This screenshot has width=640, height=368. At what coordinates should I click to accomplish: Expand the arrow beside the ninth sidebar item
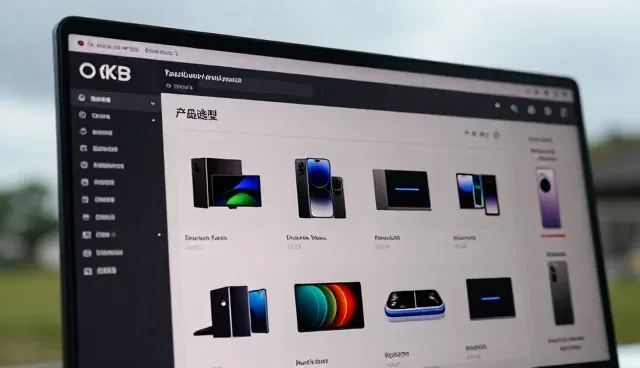click(x=159, y=235)
